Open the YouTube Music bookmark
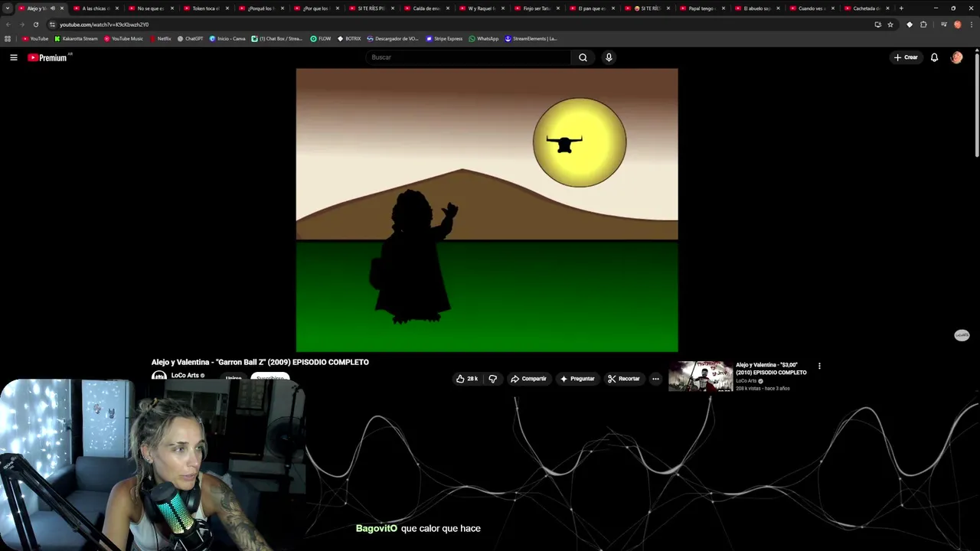This screenshot has height=551, width=980. (123, 38)
